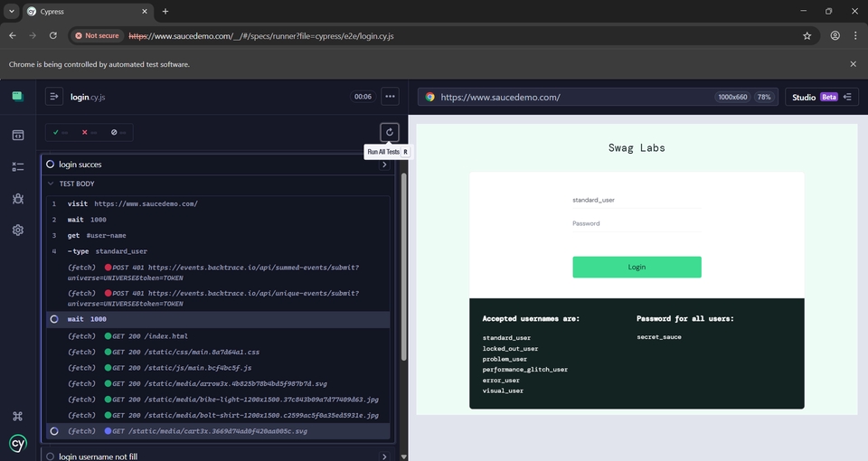
Task: Open Cypress Settings gear in sidebar
Action: (18, 230)
